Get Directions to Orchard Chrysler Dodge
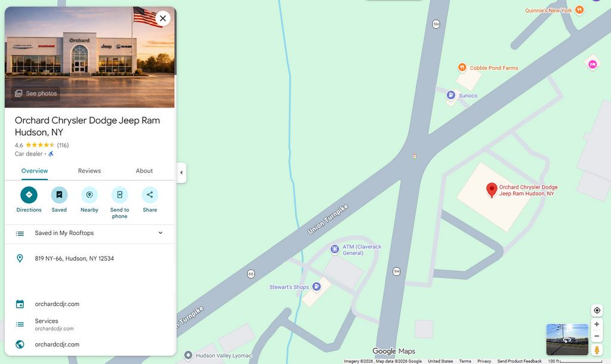This screenshot has width=611, height=364. (29, 195)
